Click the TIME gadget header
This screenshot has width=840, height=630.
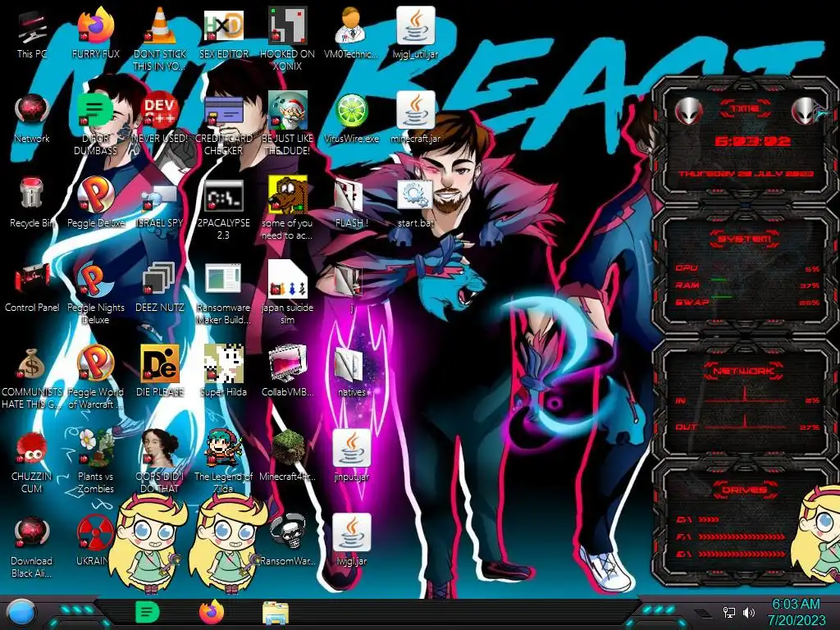[x=745, y=109]
